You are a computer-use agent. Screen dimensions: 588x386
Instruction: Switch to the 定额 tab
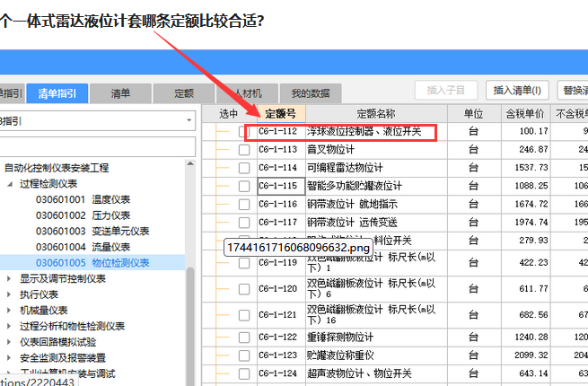point(183,92)
